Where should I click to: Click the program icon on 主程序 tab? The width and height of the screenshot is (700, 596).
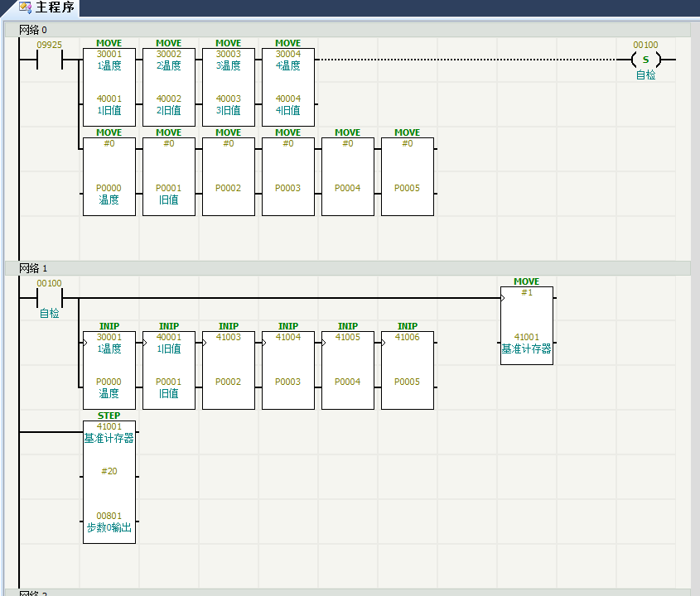(x=25, y=7)
